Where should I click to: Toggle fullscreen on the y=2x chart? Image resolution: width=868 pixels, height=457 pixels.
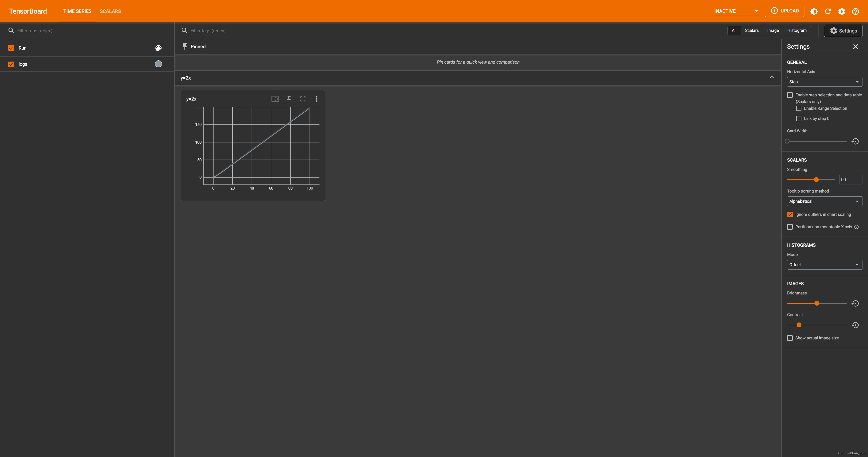coord(303,99)
